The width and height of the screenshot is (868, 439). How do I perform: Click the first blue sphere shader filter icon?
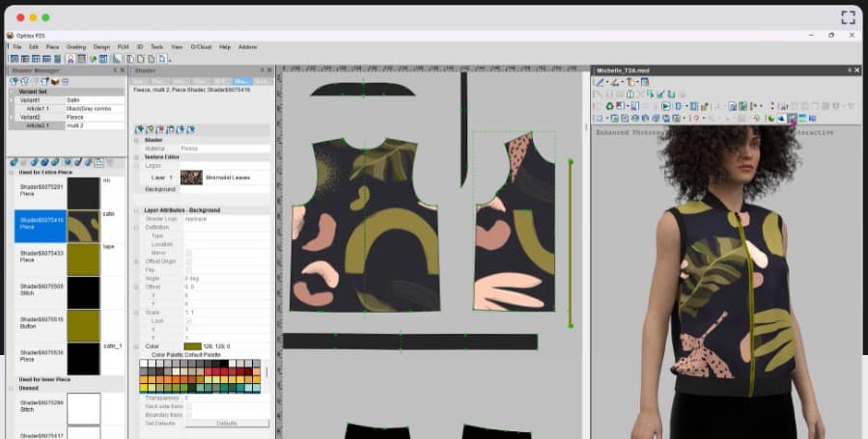12,162
